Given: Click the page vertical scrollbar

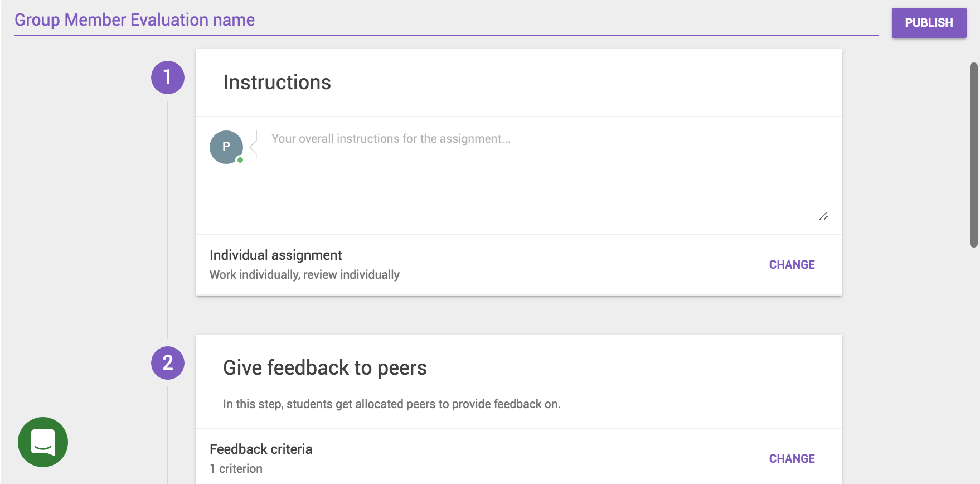Looking at the screenshot, I should (x=974, y=155).
